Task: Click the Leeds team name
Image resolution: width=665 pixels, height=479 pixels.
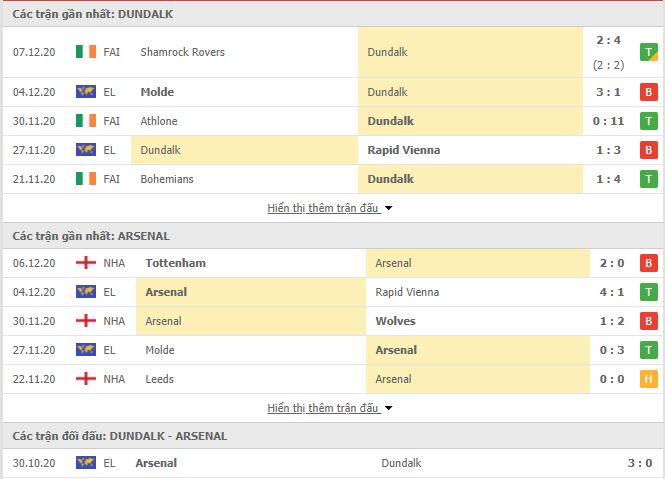Action: click(x=159, y=378)
